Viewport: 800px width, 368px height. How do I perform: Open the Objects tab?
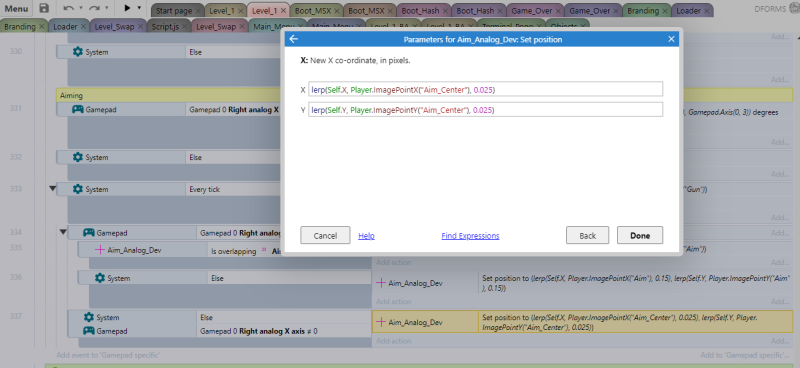coord(564,27)
